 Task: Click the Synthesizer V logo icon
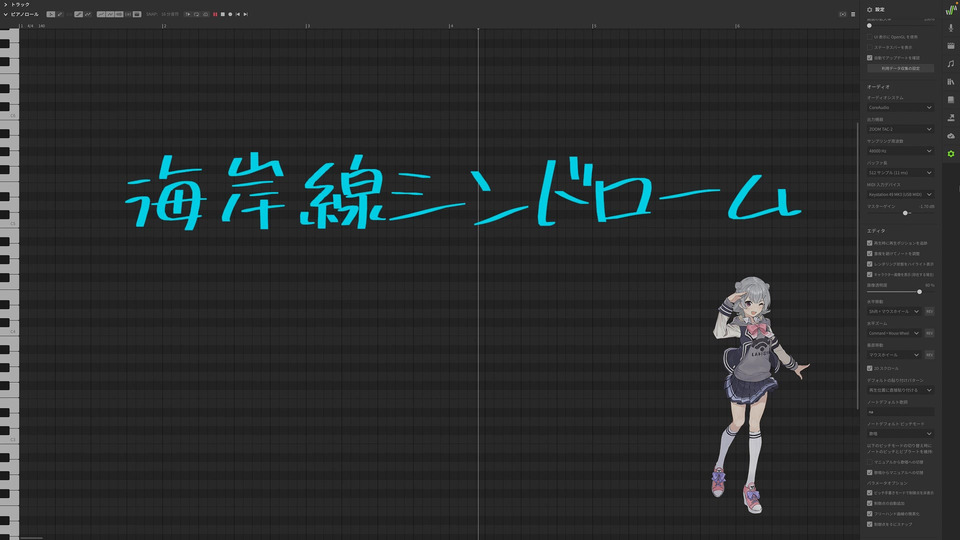[x=951, y=10]
